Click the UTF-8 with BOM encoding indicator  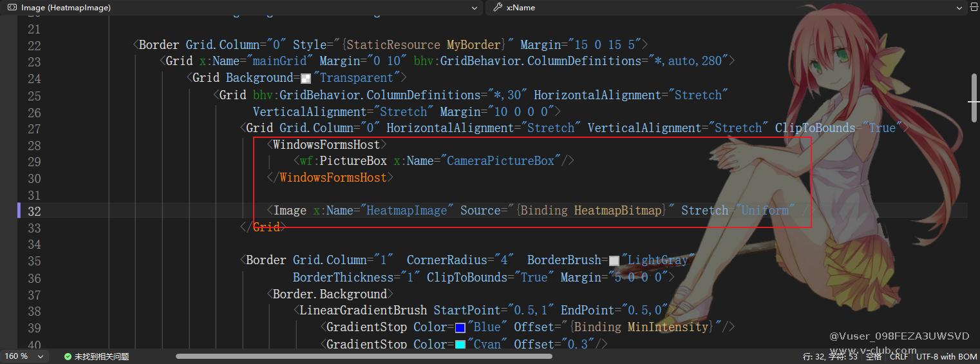(946, 356)
